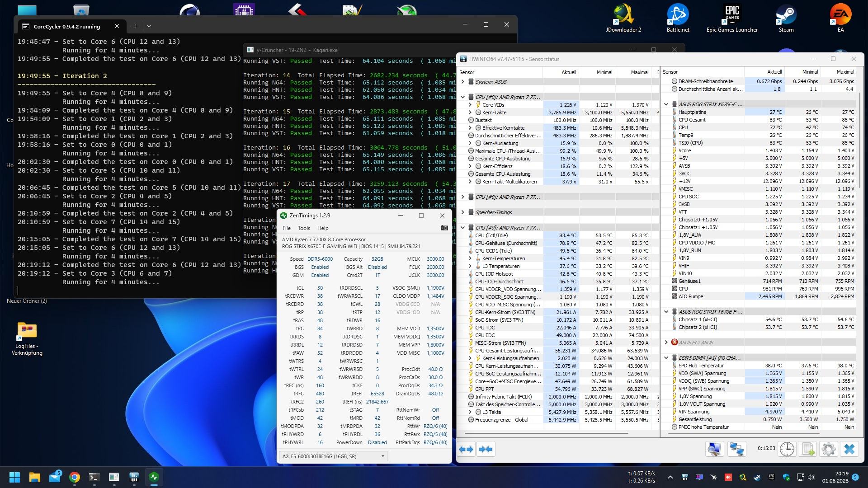Collapse ASUS ROG STRIX X670E-F motherboard group

pos(666,104)
